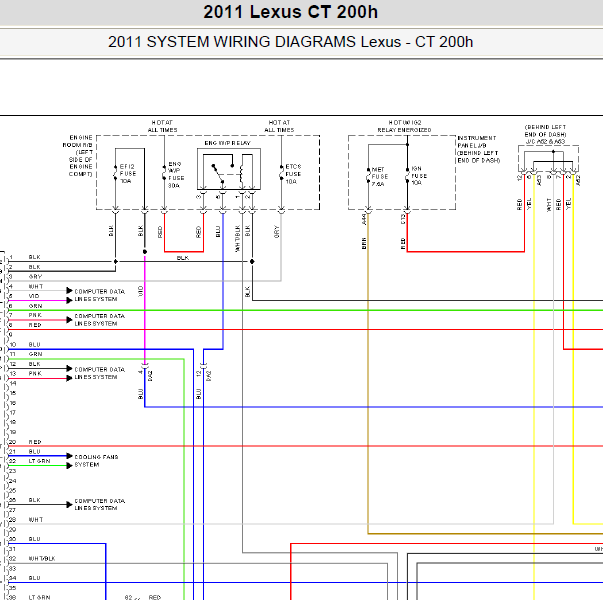Click the C13 connector label
The width and height of the screenshot is (603, 600).
[403, 219]
